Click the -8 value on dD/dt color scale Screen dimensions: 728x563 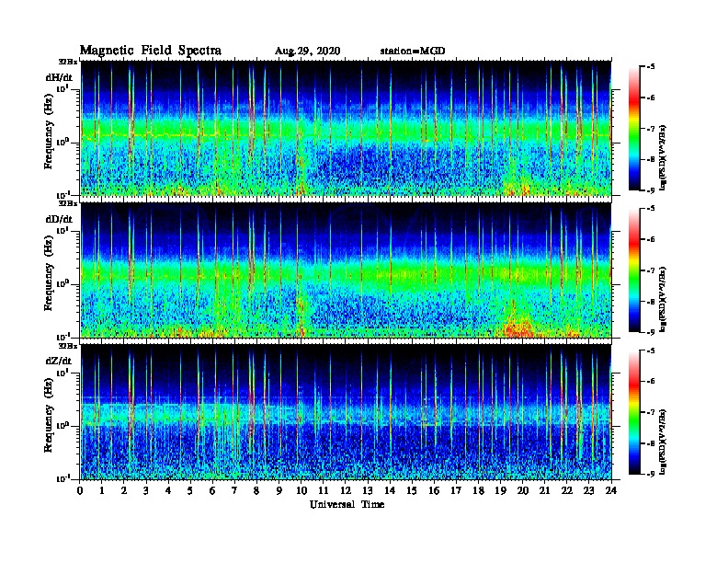pos(651,301)
